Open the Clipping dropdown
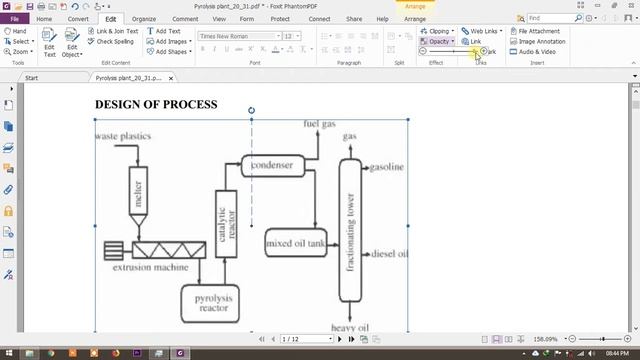This screenshot has width=640, height=360. click(453, 31)
